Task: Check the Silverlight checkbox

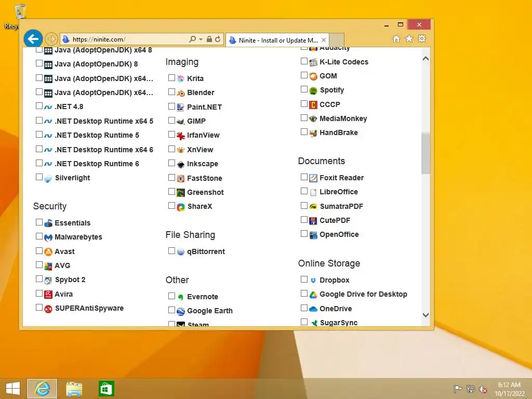Action: pos(39,177)
